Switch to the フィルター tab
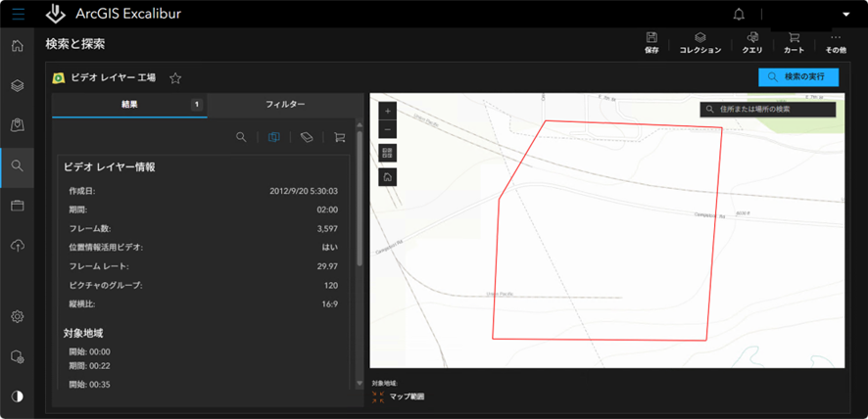 click(285, 104)
